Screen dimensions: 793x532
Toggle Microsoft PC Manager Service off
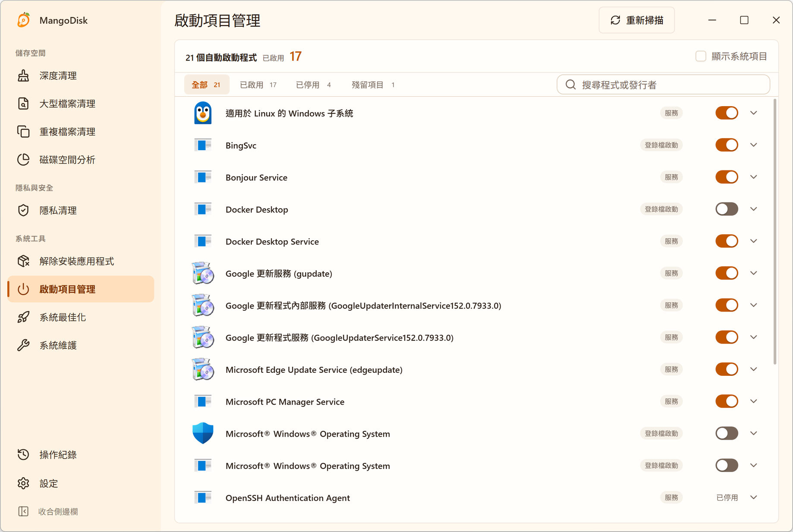[727, 401]
